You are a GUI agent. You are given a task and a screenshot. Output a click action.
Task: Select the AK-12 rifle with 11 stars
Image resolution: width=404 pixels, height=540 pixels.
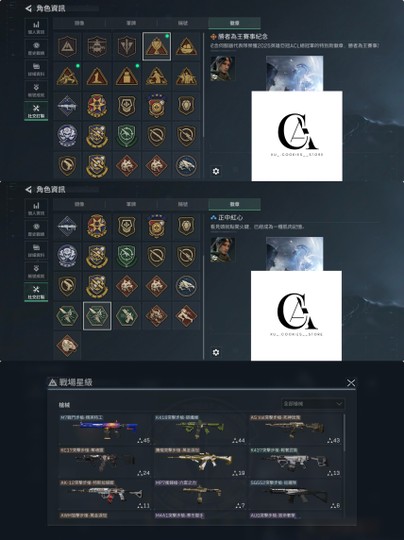pos(105,495)
